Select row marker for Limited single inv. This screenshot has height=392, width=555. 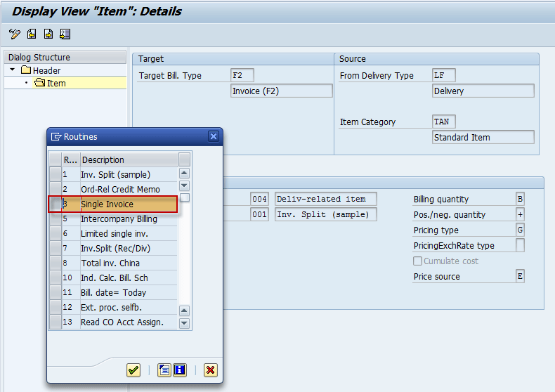(x=55, y=233)
